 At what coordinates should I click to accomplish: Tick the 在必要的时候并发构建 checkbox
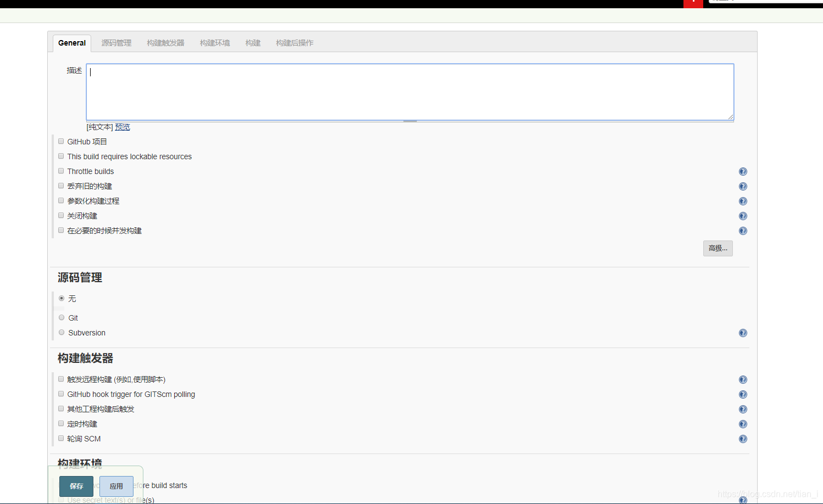coord(61,230)
